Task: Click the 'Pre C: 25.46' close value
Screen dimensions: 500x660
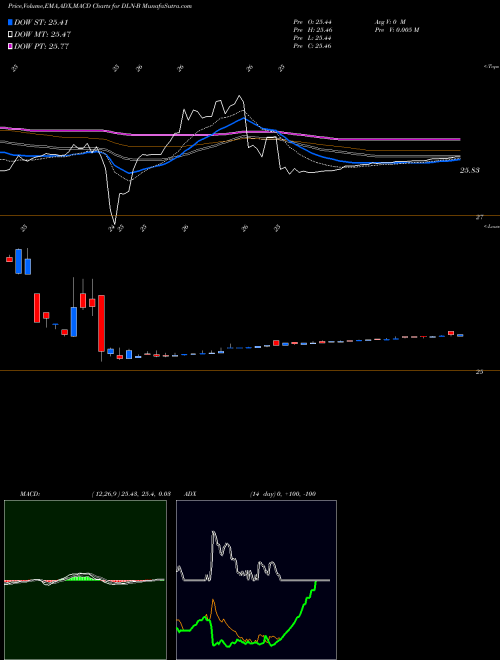Action: [x=312, y=46]
